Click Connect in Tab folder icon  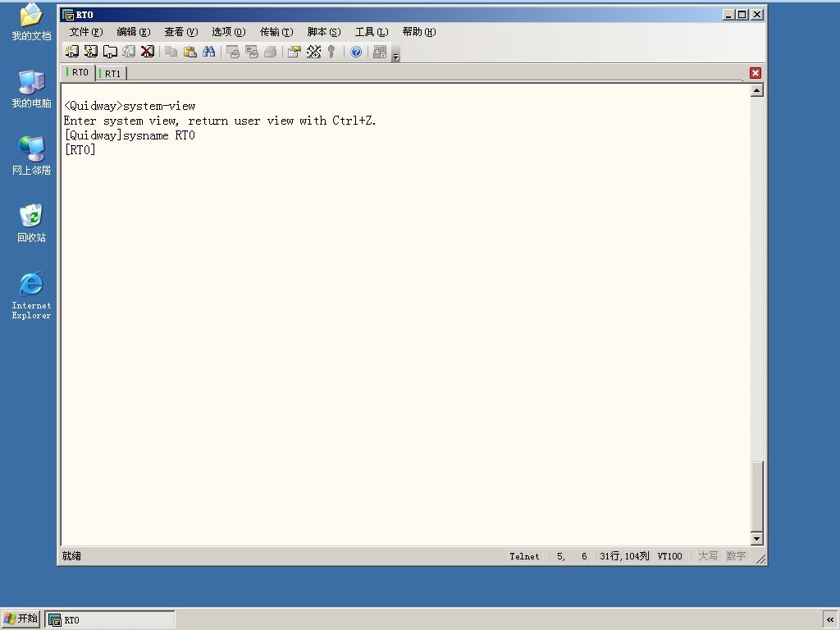(110, 52)
